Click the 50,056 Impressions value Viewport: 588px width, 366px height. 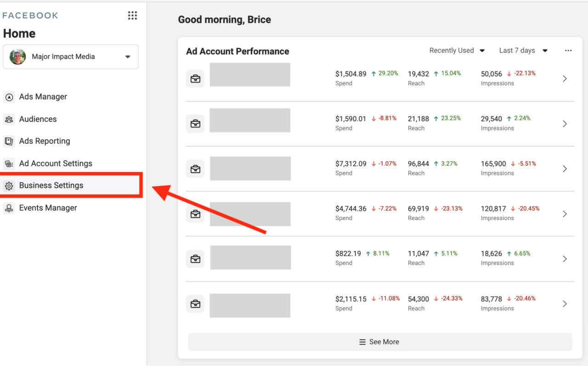(x=492, y=73)
